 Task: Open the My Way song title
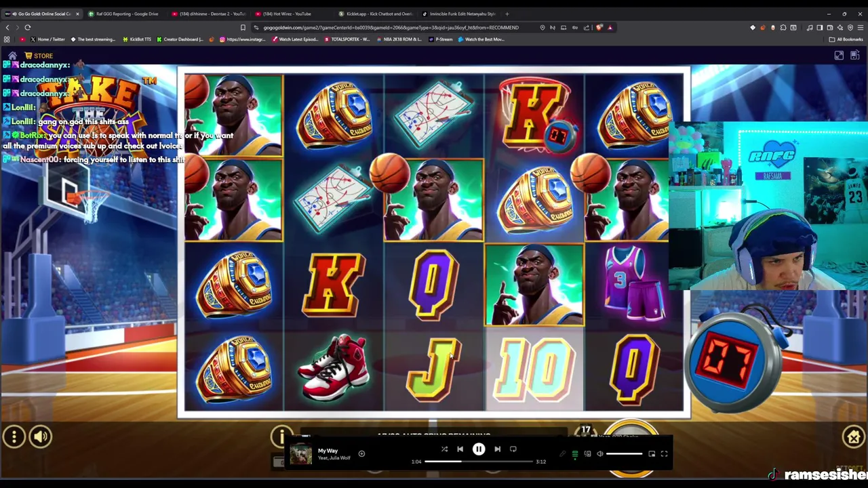point(328,451)
